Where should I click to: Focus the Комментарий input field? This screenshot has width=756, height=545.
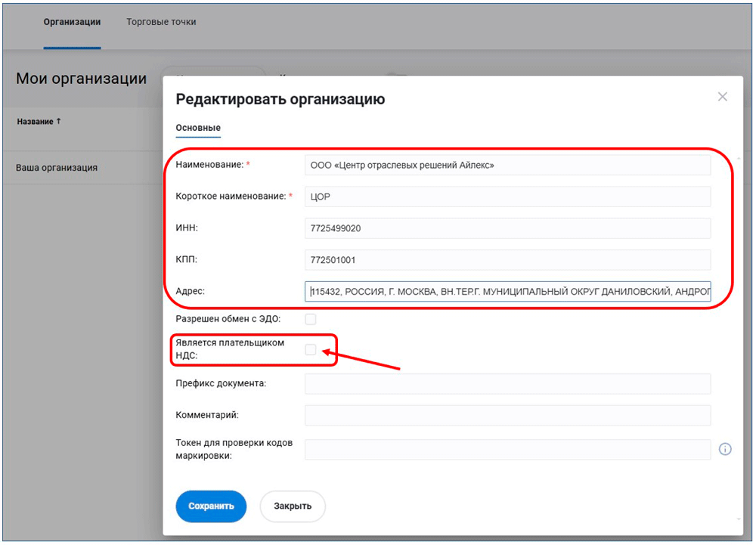pos(507,415)
